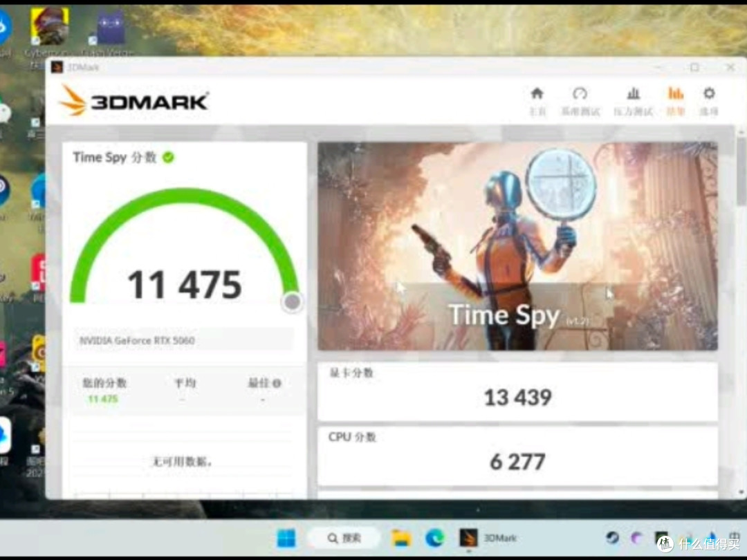Click the purple crescent tray icon

tap(636, 539)
